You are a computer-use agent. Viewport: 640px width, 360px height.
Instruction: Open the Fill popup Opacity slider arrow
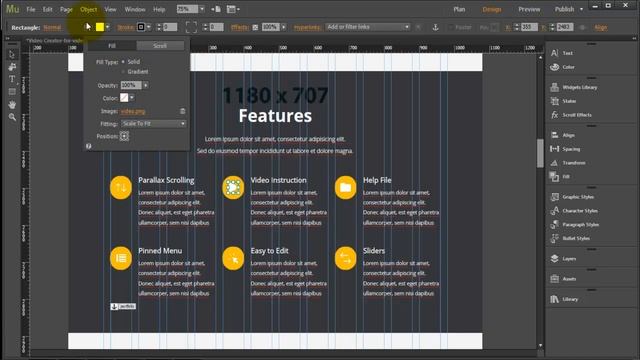146,85
